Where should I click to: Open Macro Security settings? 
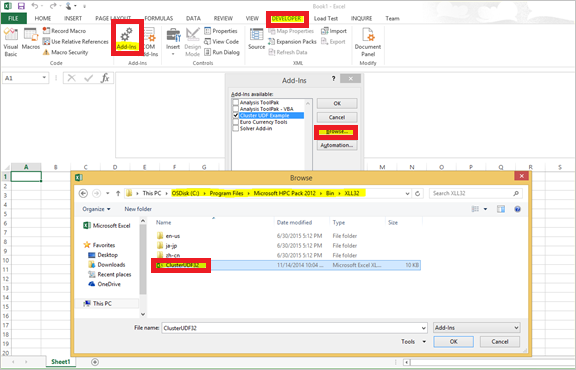click(x=65, y=52)
